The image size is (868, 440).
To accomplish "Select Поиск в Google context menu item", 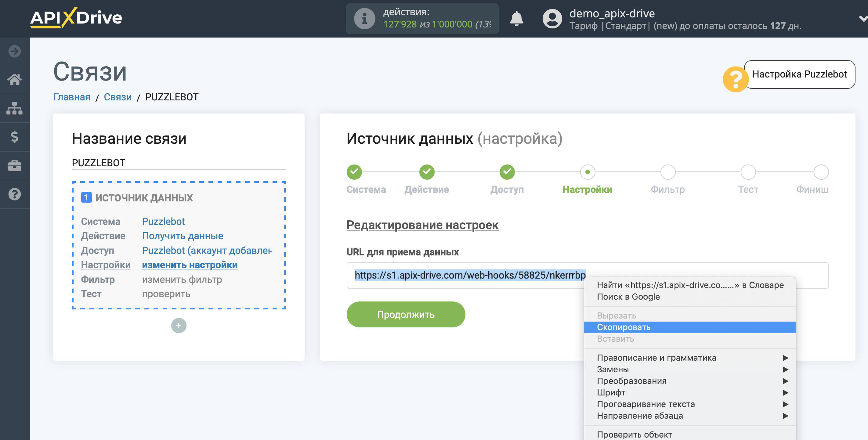I will (x=690, y=297).
